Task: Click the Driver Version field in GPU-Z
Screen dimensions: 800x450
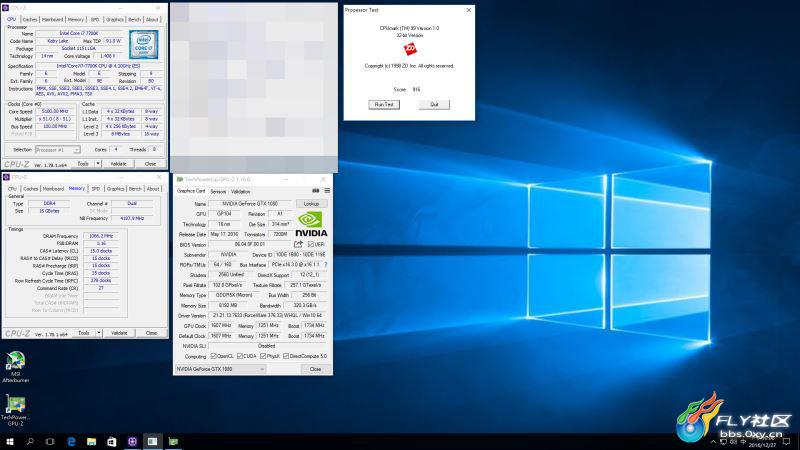Action: [x=268, y=316]
